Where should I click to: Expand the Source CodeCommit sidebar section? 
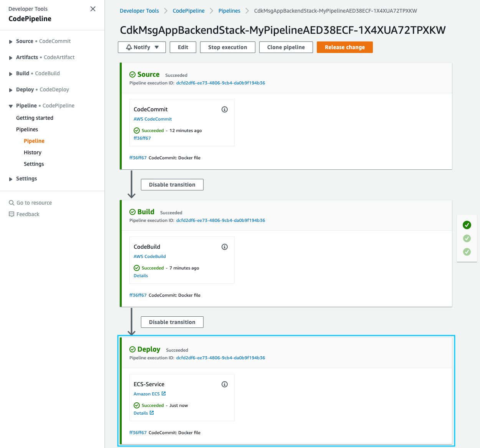click(11, 41)
